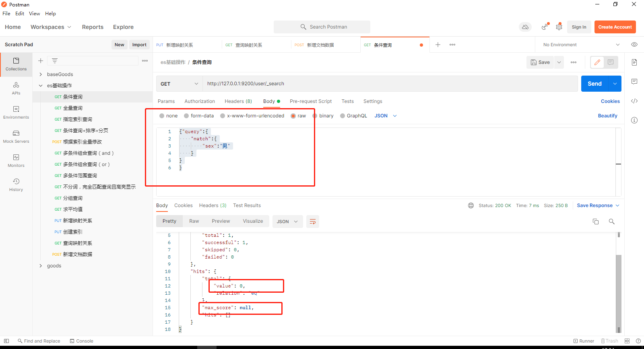Expand the baseGoods collection
The width and height of the screenshot is (644, 349).
pos(41,74)
